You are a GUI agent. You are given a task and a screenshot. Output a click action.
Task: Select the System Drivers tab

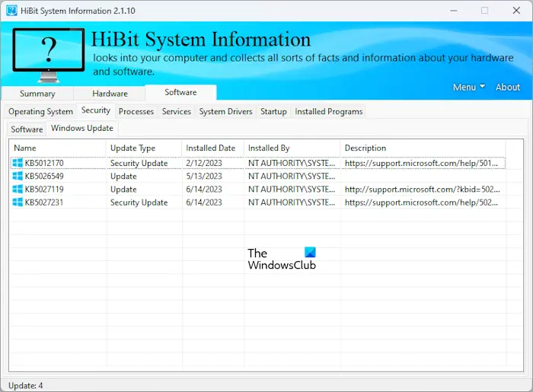(225, 112)
